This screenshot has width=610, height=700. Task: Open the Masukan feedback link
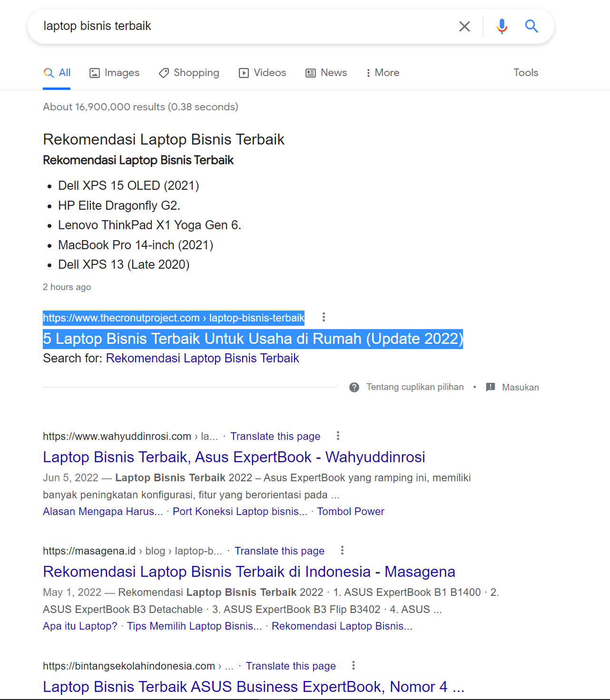[521, 388]
